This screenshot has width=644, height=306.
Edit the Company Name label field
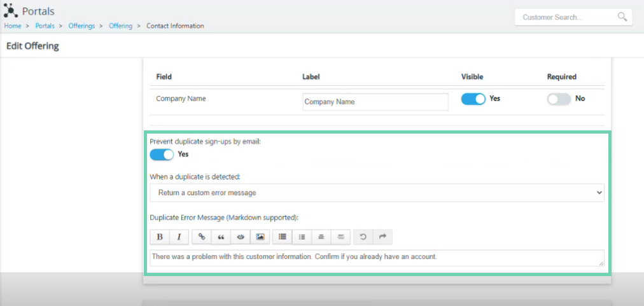(x=375, y=102)
